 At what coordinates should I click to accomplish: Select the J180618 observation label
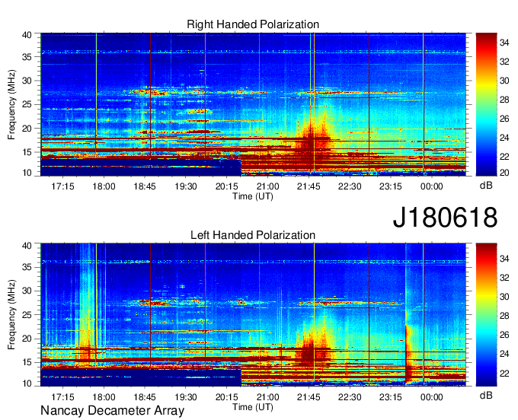[x=445, y=218]
